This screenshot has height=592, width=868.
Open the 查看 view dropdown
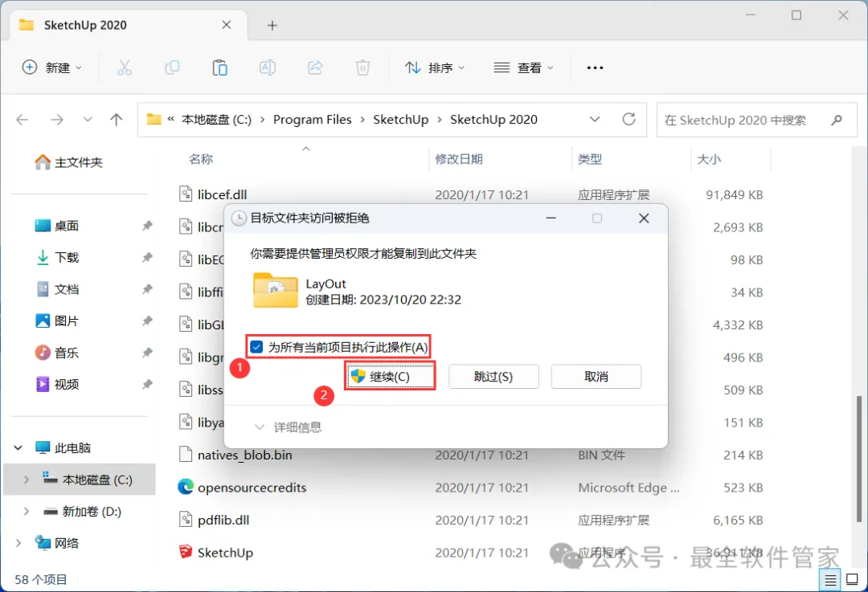coord(524,67)
